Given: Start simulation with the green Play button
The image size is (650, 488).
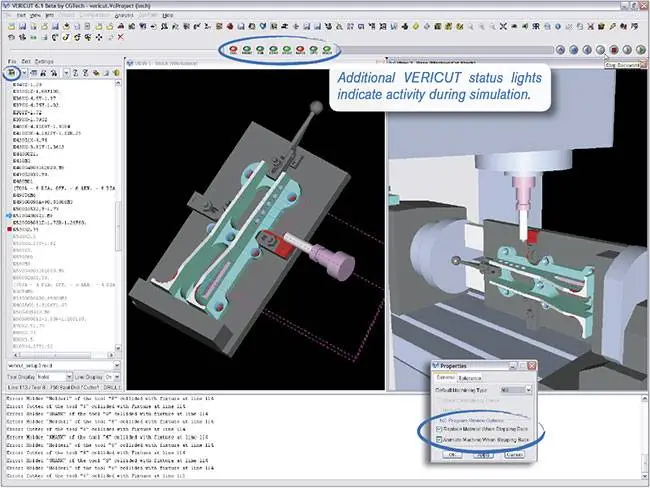Looking at the screenshot, I should click(640, 50).
